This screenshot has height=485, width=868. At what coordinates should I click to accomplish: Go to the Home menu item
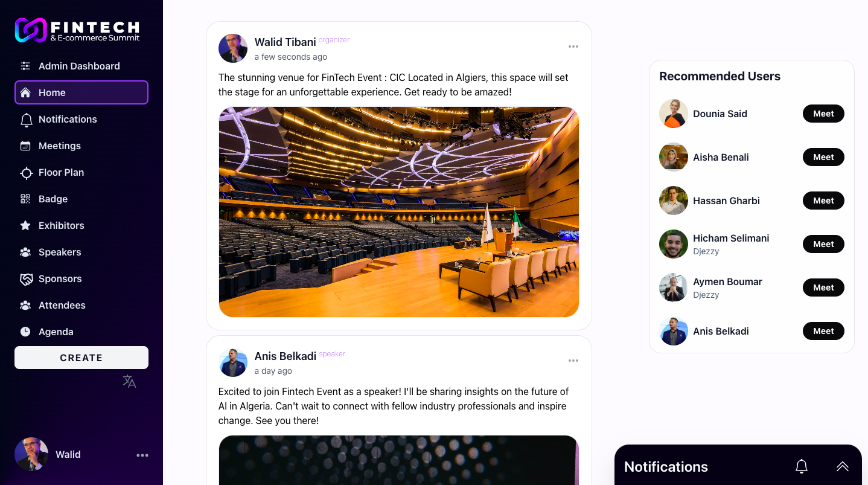(81, 92)
